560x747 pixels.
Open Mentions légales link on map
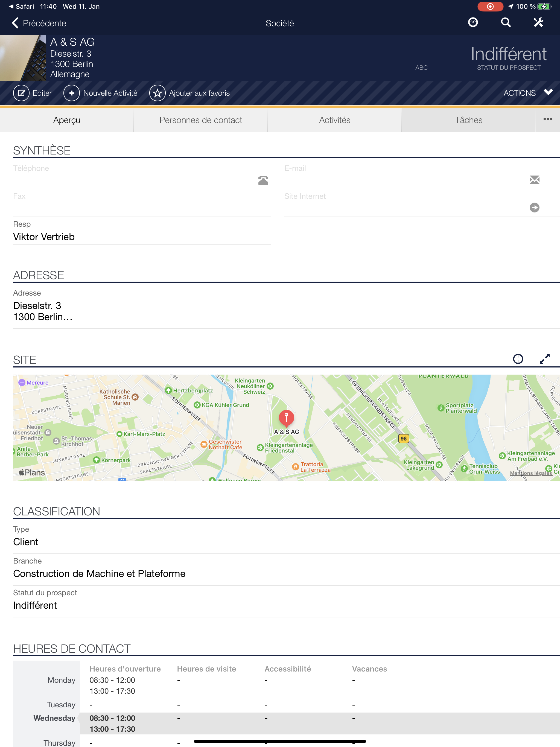coord(531,473)
